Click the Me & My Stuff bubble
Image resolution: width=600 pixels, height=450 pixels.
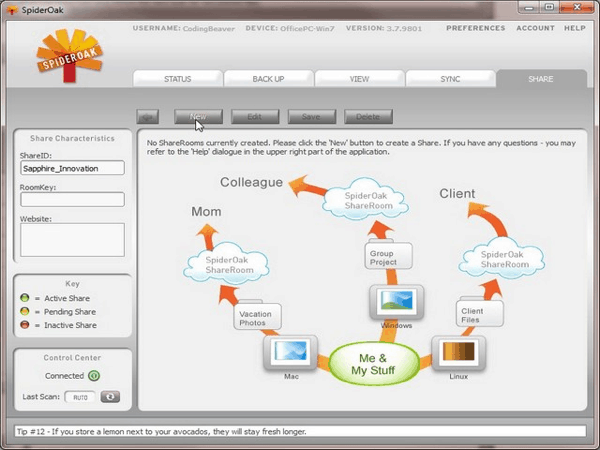pos(373,362)
